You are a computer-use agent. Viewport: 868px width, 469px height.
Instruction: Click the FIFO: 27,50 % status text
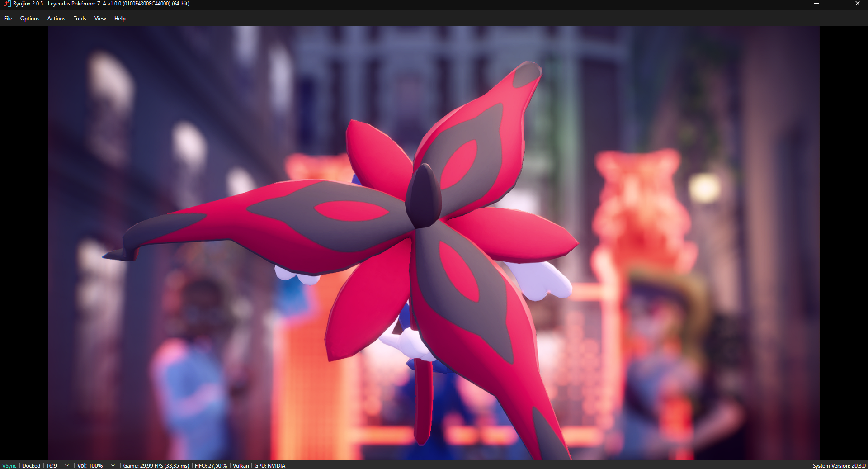click(211, 465)
